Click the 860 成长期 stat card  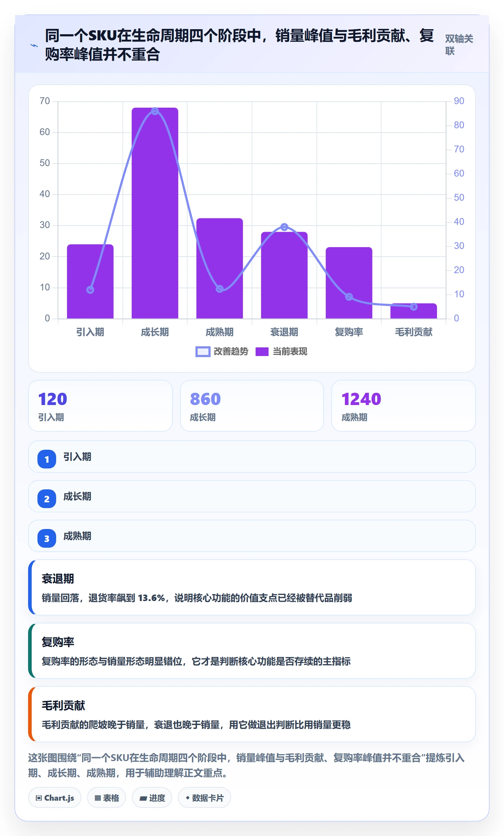pyautogui.click(x=252, y=406)
